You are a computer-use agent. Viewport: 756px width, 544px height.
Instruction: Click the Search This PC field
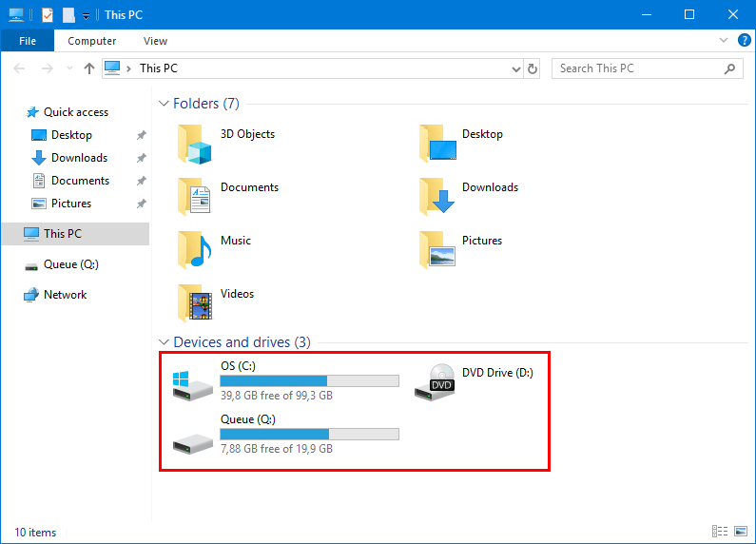(x=637, y=68)
